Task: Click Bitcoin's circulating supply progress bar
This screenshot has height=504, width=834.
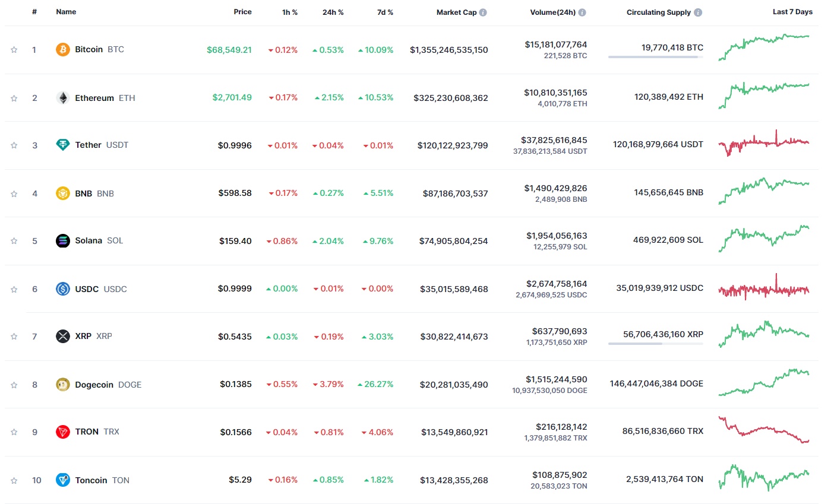Action: point(656,57)
